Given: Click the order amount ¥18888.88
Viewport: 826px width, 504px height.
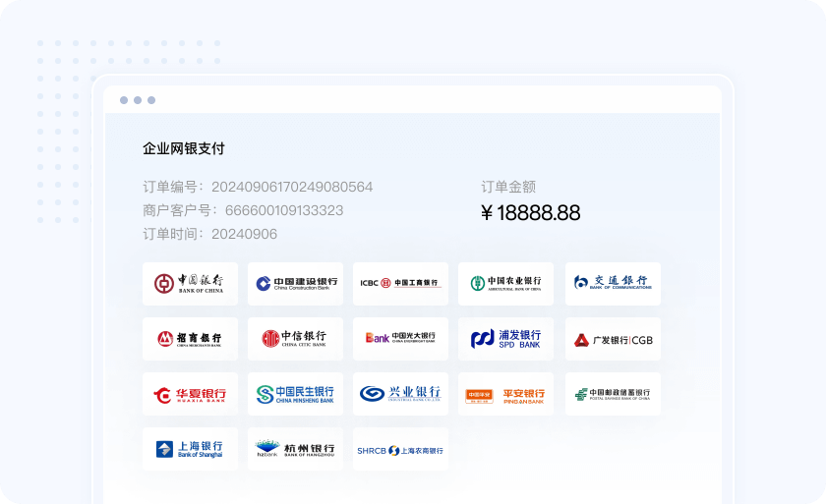Looking at the screenshot, I should 531,213.
